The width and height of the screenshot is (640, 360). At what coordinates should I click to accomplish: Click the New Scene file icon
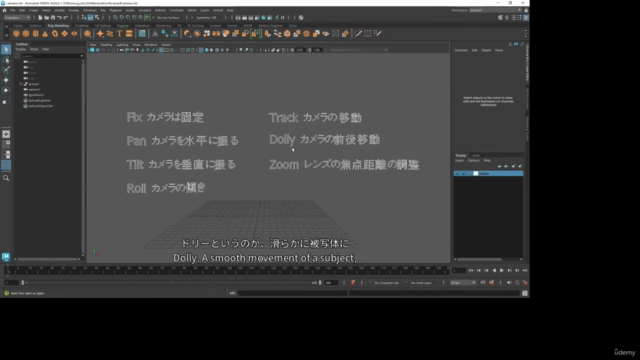point(40,18)
